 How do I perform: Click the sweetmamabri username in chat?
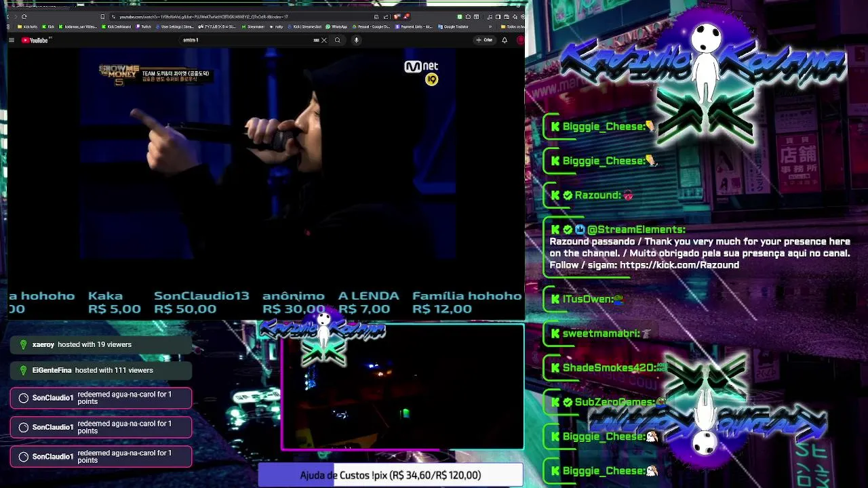[x=601, y=333]
